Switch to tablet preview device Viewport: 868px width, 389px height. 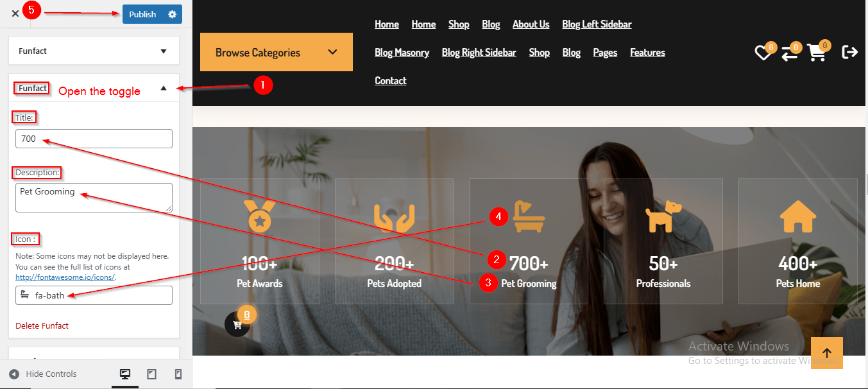pyautogui.click(x=151, y=374)
